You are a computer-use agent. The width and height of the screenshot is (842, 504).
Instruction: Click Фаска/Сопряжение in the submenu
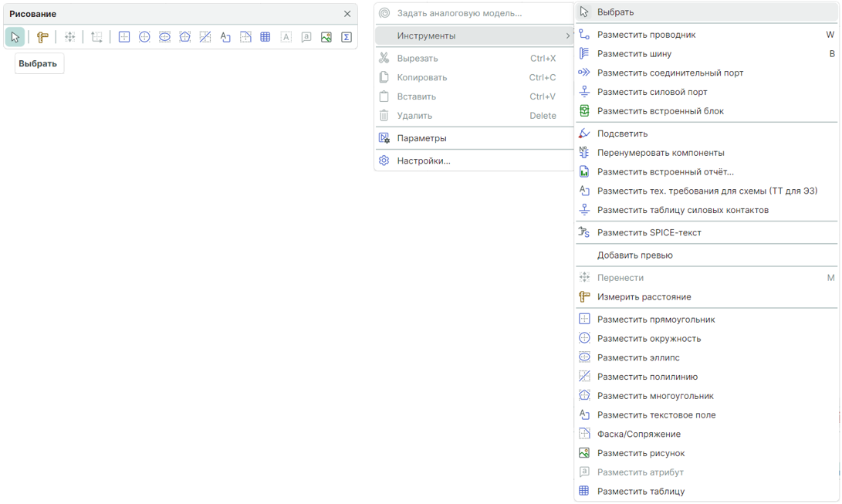coord(638,434)
